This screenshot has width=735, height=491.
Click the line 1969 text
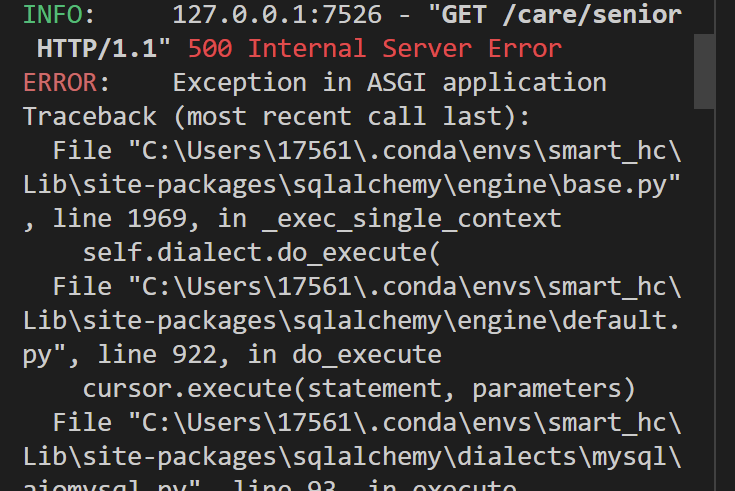pos(120,219)
